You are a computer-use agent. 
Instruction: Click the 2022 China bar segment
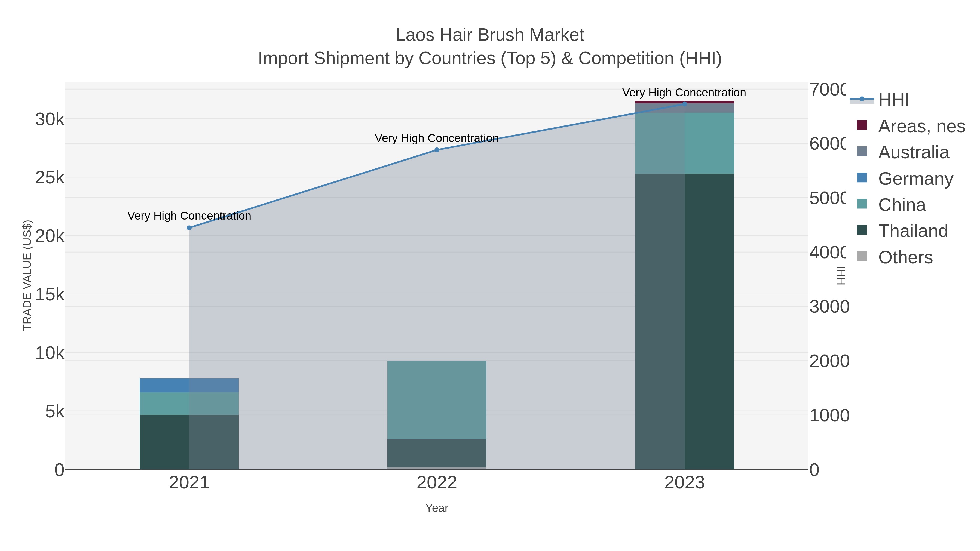coord(437,400)
